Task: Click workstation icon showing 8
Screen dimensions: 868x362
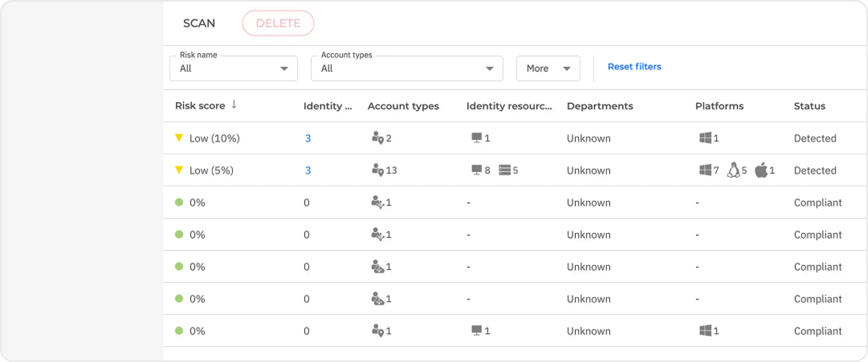Action: tap(476, 170)
